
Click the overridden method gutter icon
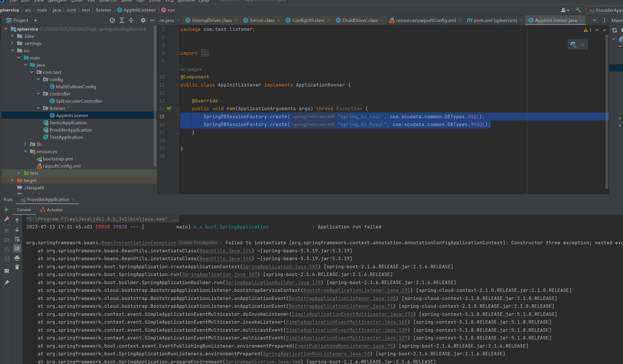(169, 108)
